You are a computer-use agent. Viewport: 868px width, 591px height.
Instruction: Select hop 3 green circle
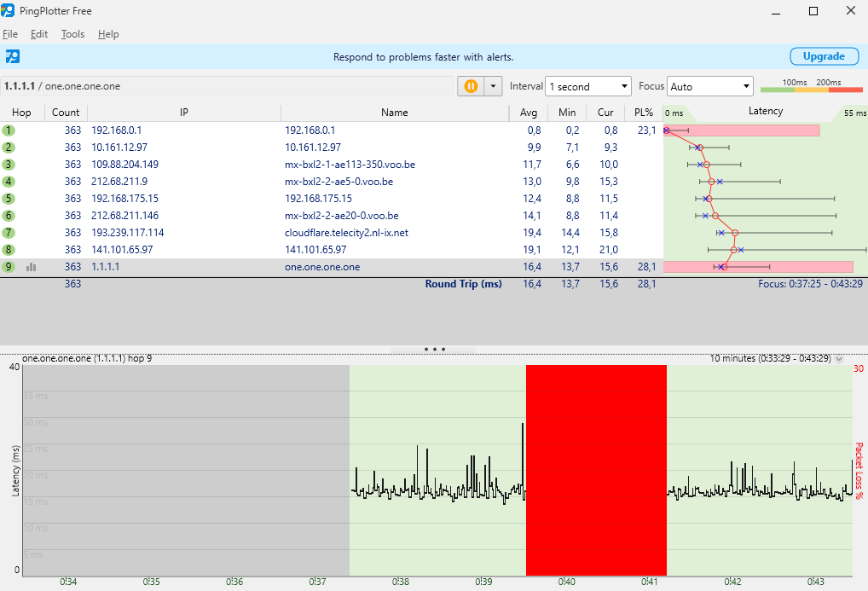tap(9, 165)
